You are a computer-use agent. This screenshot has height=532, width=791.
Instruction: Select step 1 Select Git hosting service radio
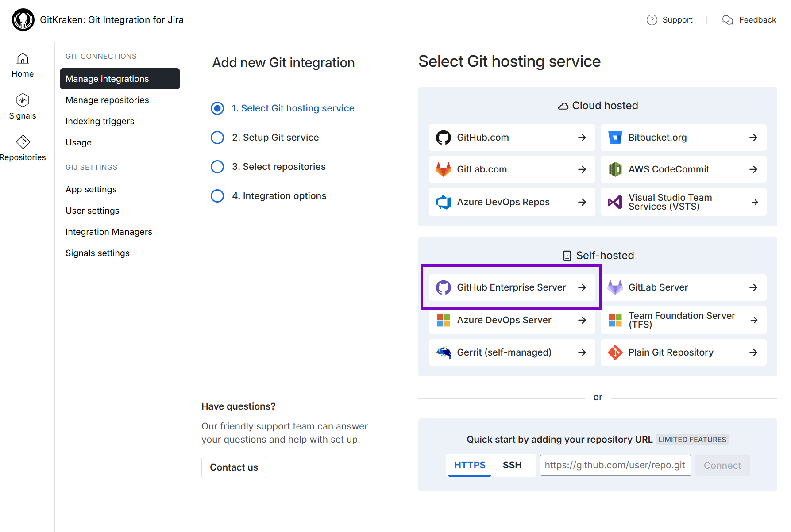pos(217,108)
